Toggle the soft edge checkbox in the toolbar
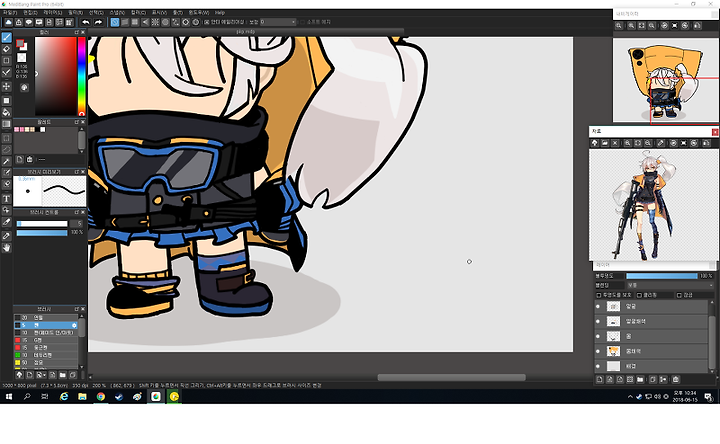Screen dimensions: 720x444 click(x=302, y=22)
